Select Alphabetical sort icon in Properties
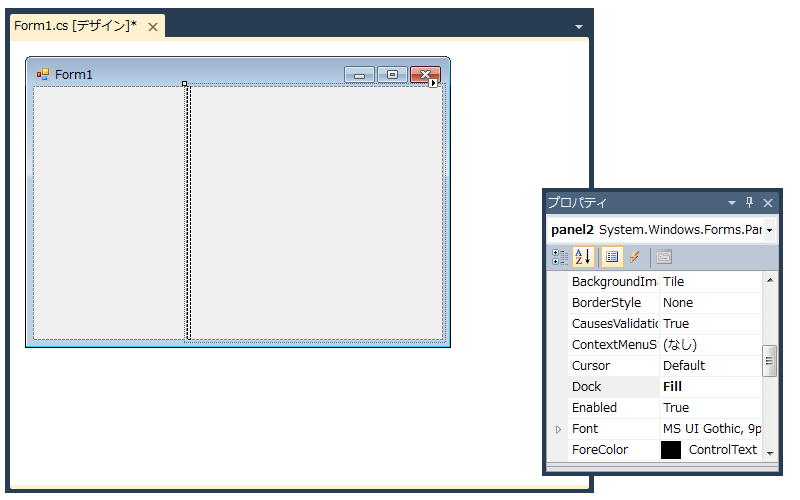The width and height of the screenshot is (800, 500). (x=583, y=257)
